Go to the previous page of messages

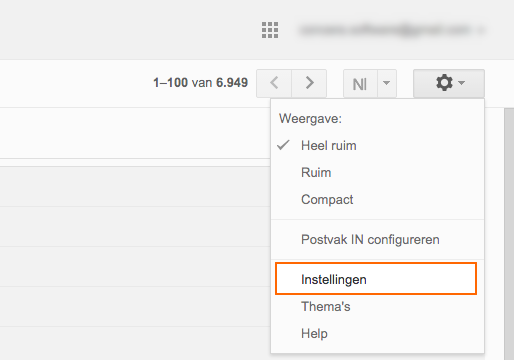point(274,83)
